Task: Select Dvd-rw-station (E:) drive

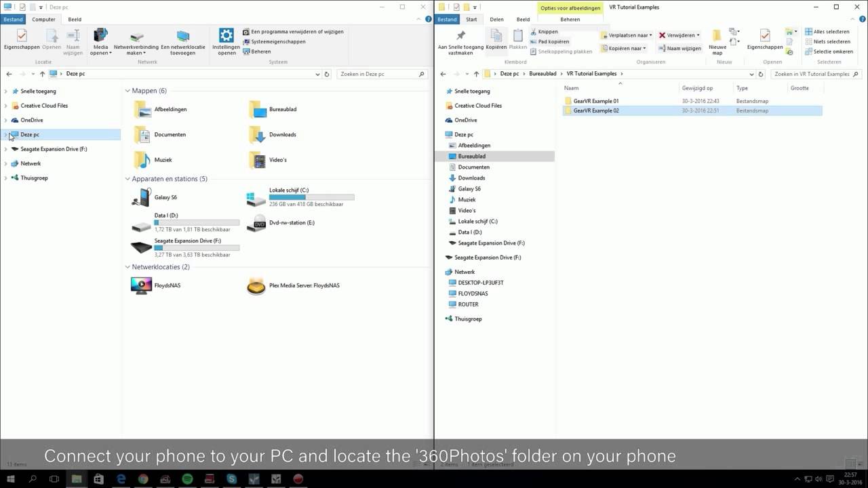Action: click(281, 222)
